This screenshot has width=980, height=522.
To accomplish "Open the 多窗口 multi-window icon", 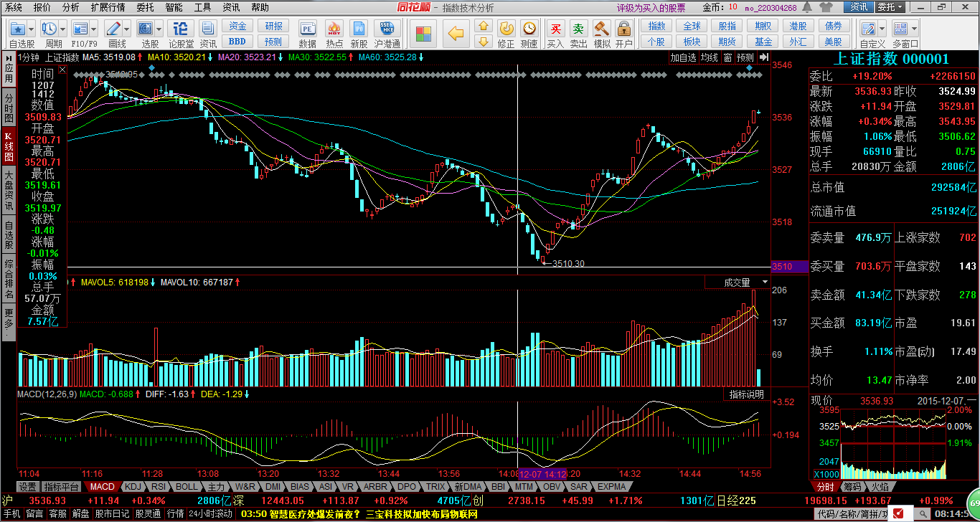I will 900,29.
